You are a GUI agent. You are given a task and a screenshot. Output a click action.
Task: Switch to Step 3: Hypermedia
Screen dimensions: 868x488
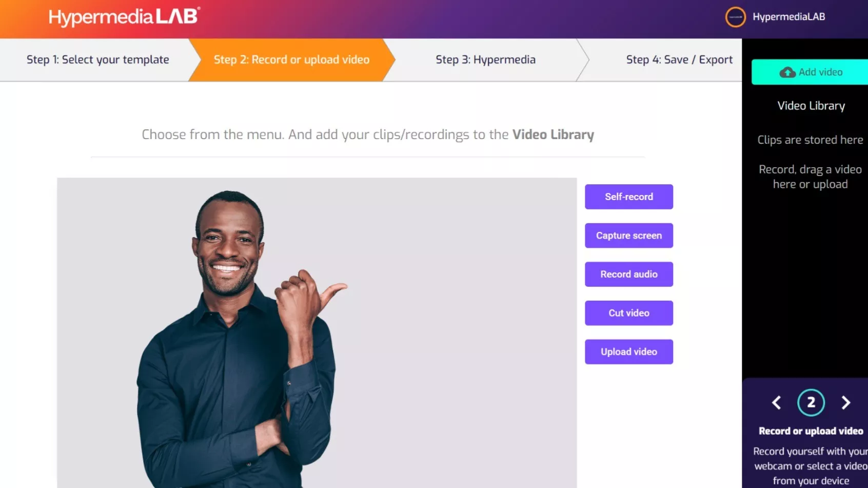[x=485, y=60]
